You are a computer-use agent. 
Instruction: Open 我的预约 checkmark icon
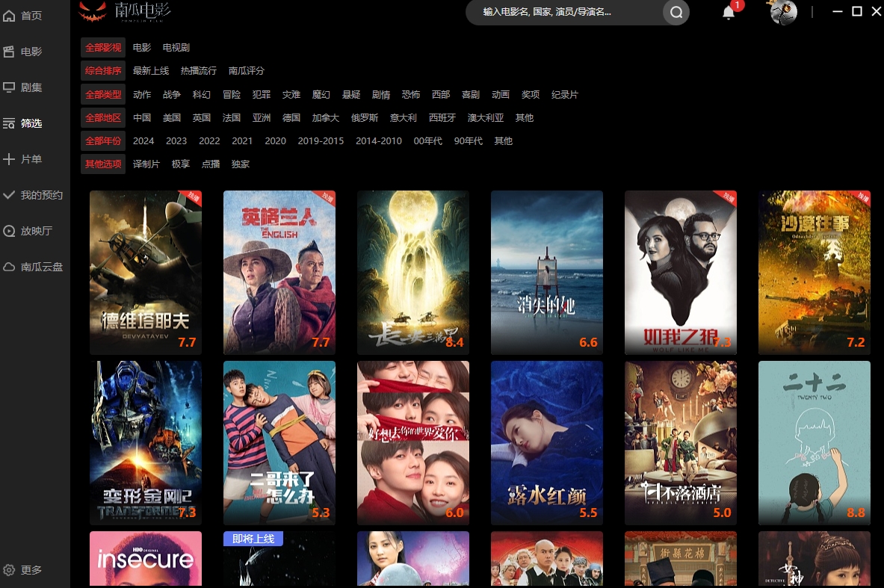[9, 195]
